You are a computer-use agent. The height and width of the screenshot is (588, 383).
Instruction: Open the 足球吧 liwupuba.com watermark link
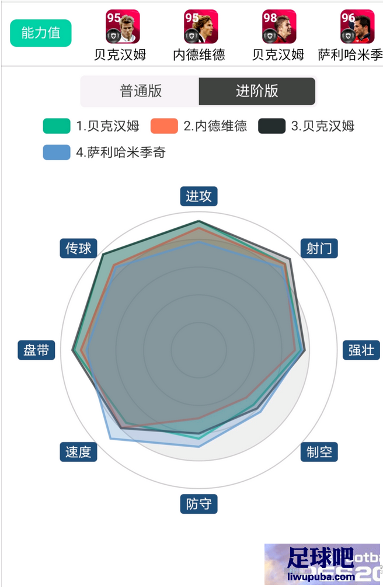pyautogui.click(x=322, y=565)
